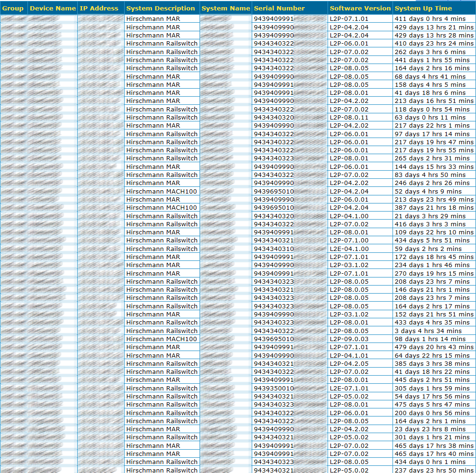
Task: Click uptime '217 days 22 hrs 1 mins'
Action: coord(432,125)
